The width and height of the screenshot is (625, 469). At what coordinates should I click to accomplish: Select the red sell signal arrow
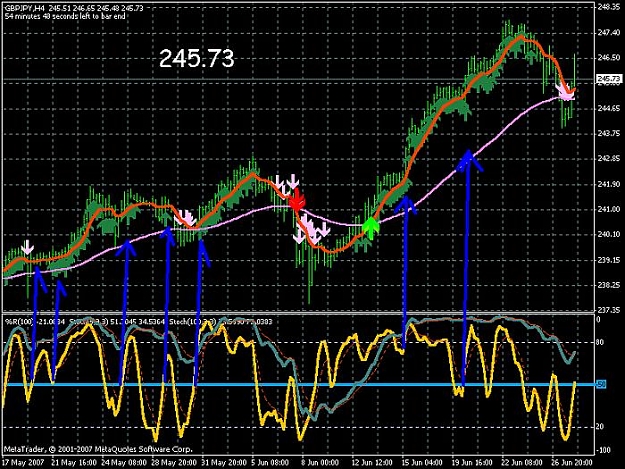[x=297, y=200]
